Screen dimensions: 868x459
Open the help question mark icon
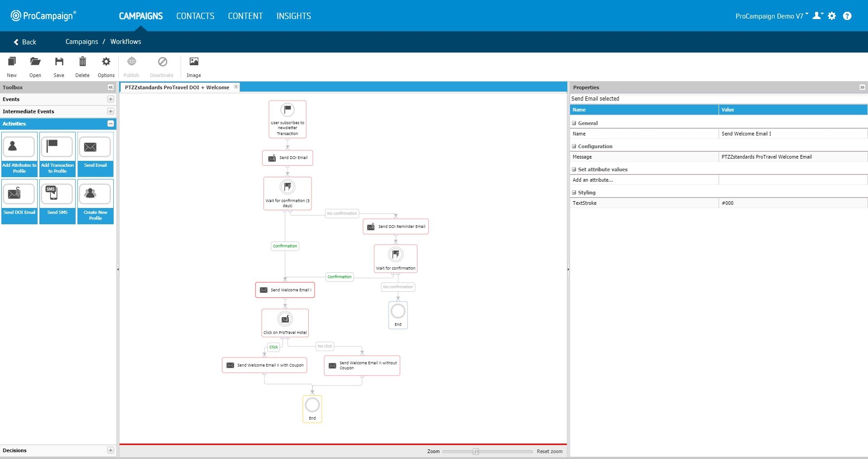click(847, 16)
